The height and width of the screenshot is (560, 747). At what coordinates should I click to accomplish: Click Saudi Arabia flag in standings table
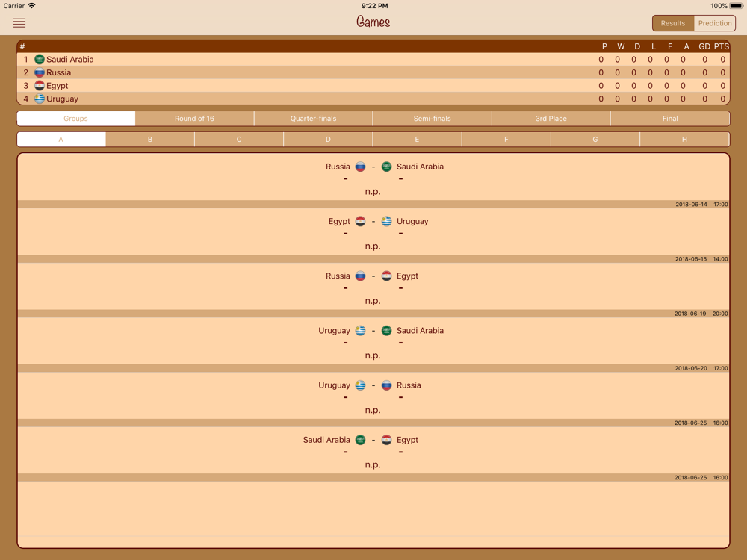(x=40, y=60)
